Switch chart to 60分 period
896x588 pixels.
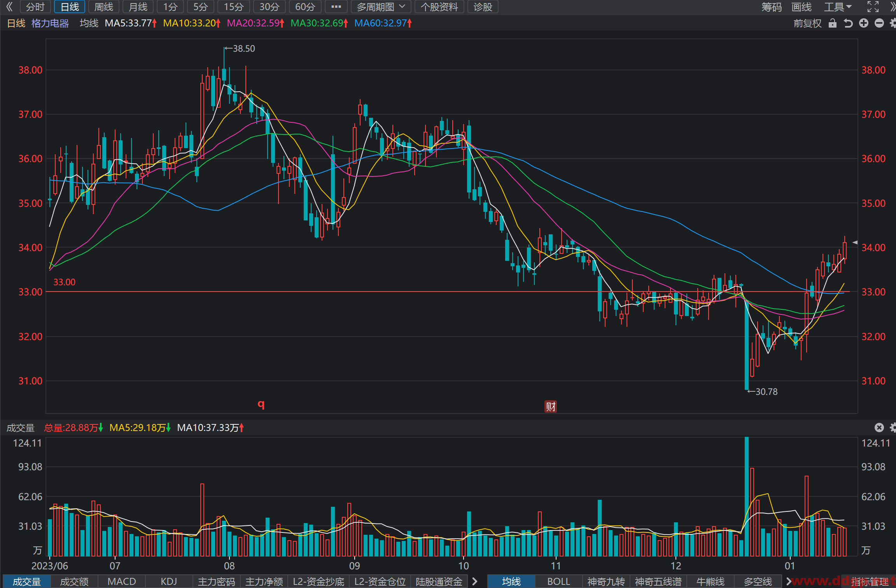[x=305, y=7]
